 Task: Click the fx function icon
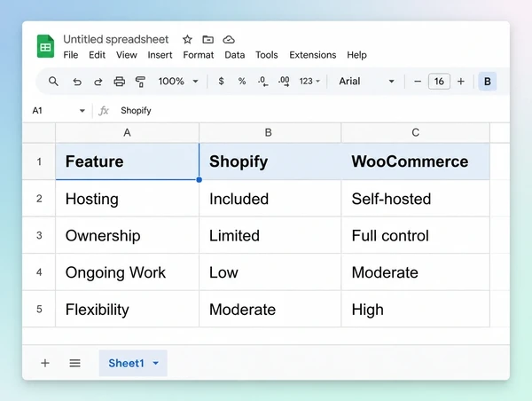point(104,111)
